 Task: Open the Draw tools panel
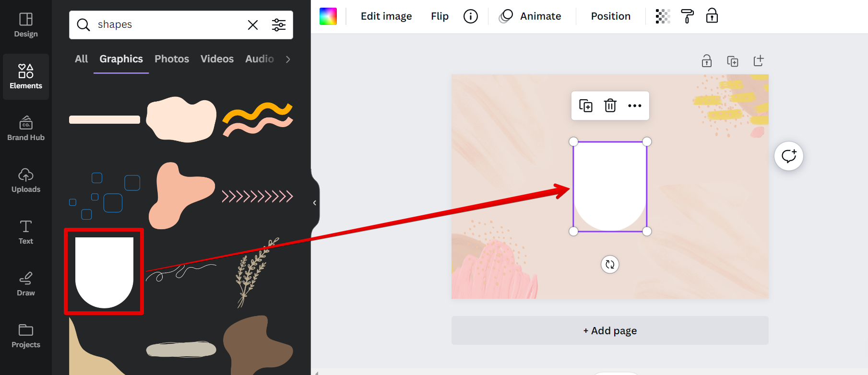click(x=26, y=284)
